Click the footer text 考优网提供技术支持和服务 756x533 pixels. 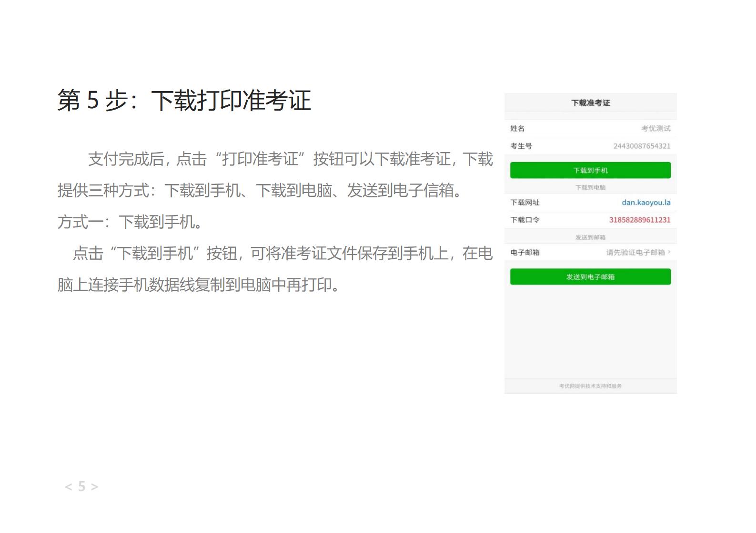(590, 386)
